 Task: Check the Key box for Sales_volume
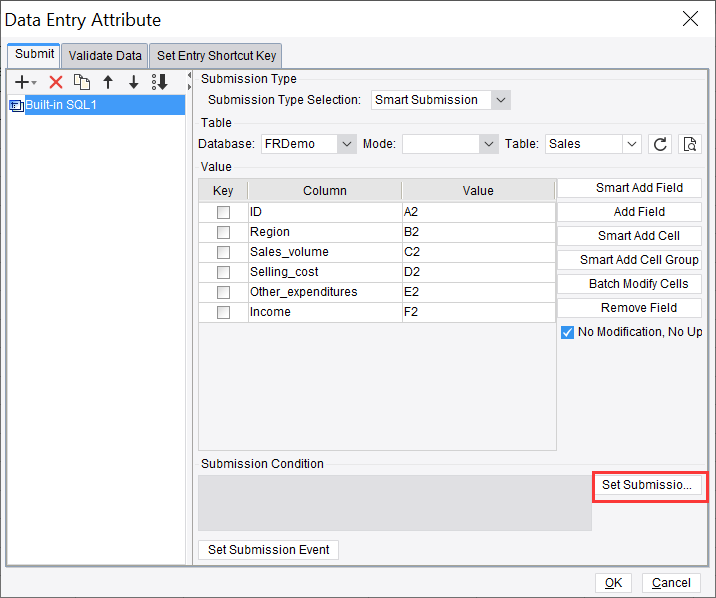(223, 252)
